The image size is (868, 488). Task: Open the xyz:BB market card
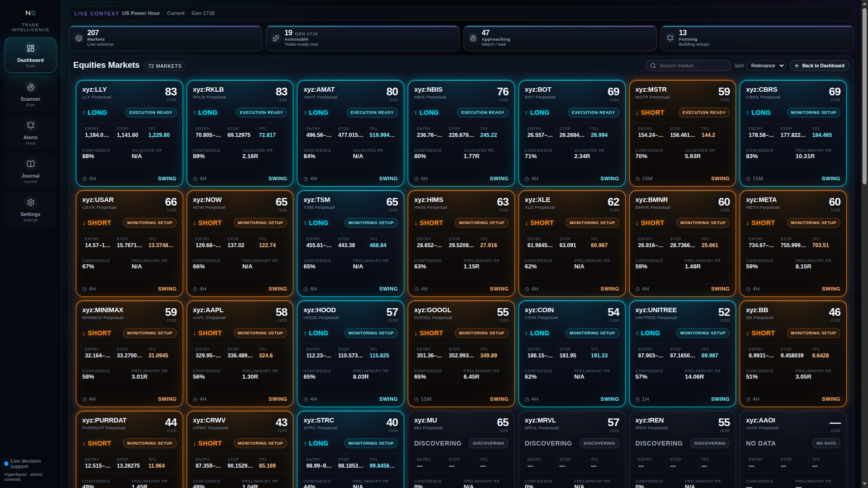point(793,354)
